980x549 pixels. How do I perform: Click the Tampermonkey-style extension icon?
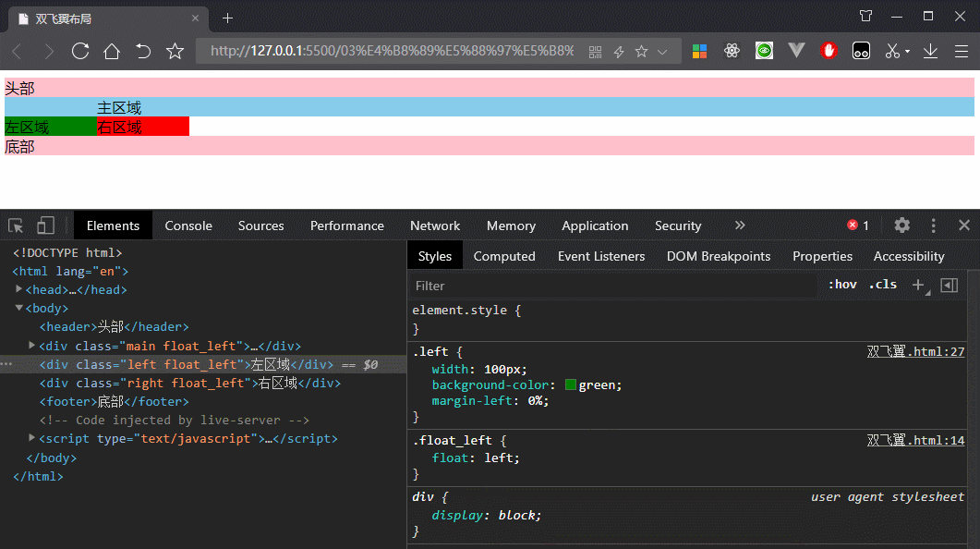(861, 51)
